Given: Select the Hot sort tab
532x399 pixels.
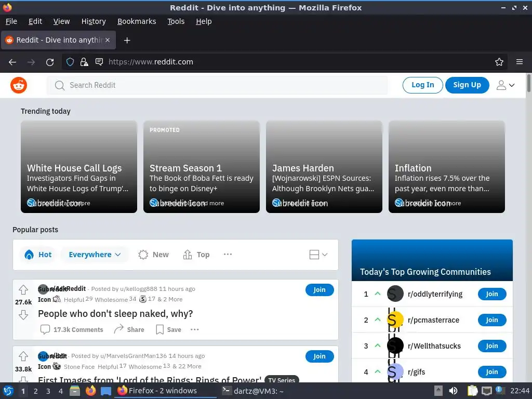Looking at the screenshot, I should pyautogui.click(x=38, y=255).
